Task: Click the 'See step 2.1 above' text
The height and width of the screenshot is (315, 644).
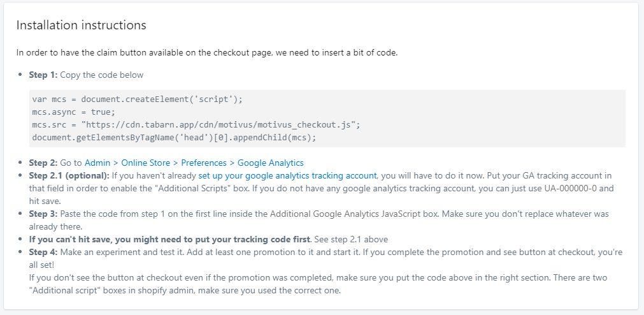Action: coord(350,239)
